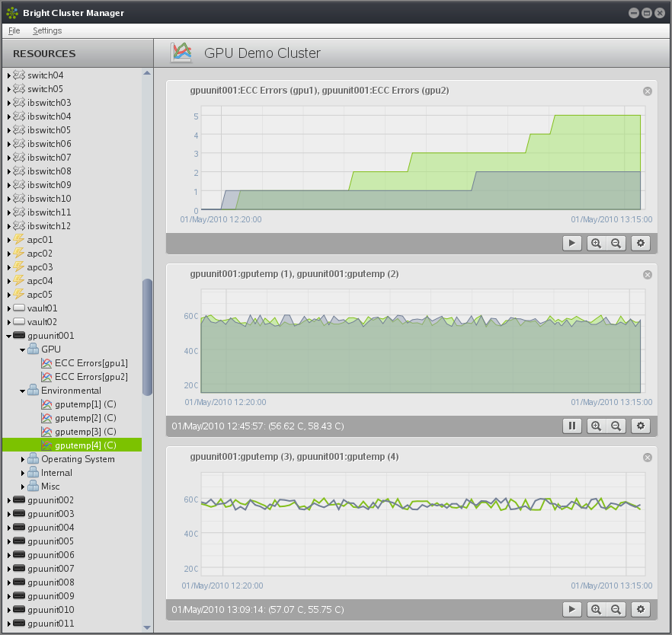Select gpuunit011 in the resource tree
The width and height of the screenshot is (672, 635).
[x=50, y=623]
